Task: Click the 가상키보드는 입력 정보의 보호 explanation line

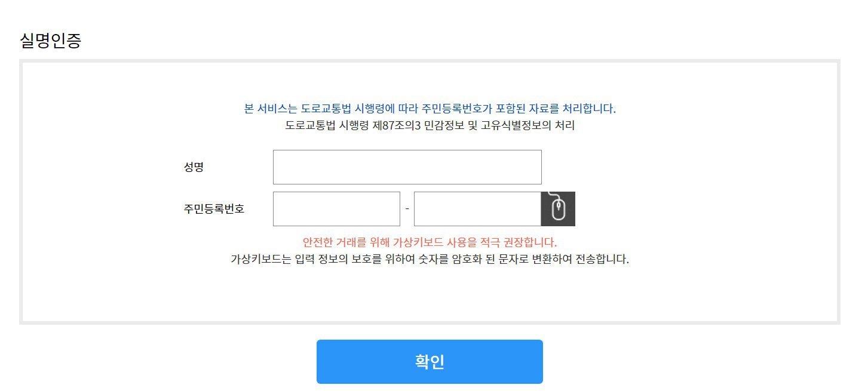Action: pos(430,260)
